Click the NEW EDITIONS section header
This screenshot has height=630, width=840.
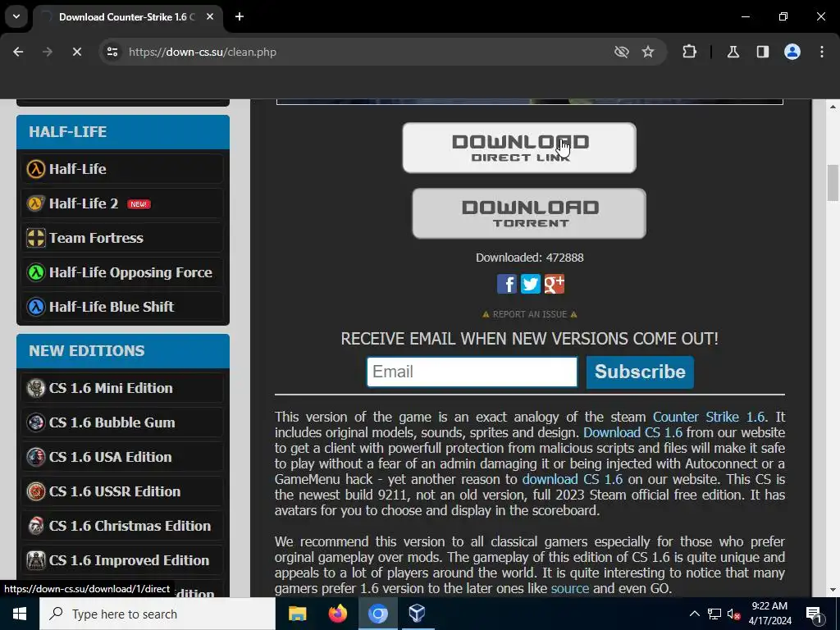click(123, 351)
